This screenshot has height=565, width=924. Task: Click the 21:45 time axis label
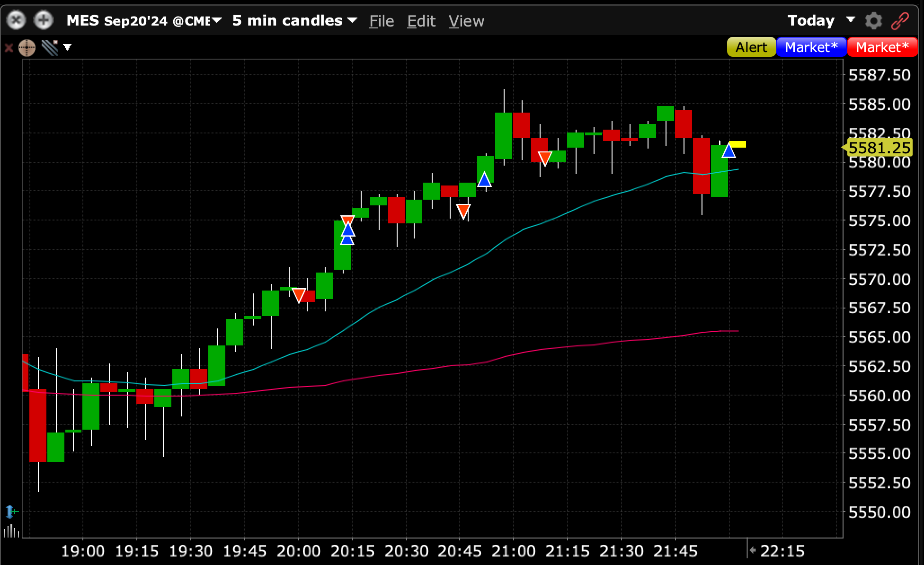coord(675,551)
